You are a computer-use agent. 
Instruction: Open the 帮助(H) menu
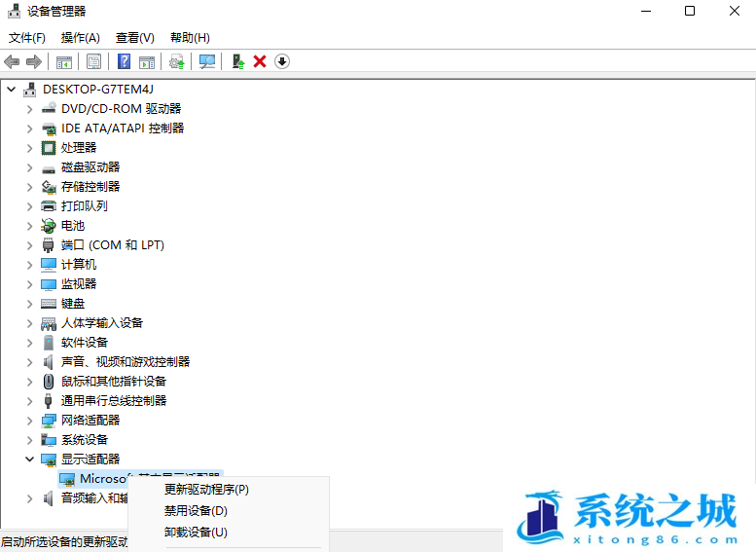coord(190,38)
